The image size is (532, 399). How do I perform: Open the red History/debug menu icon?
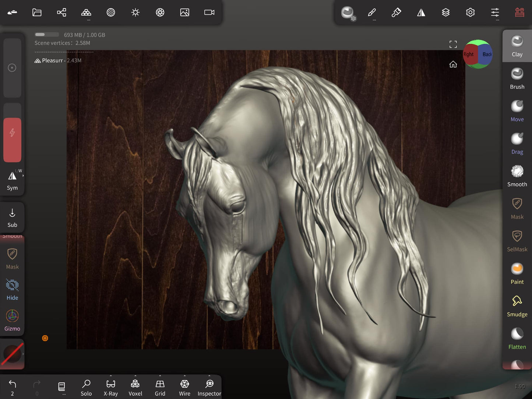(520, 13)
